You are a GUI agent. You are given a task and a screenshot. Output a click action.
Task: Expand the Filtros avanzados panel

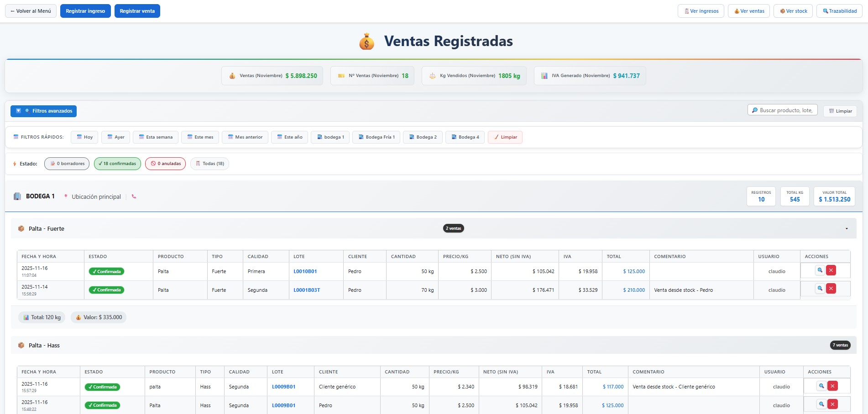pyautogui.click(x=43, y=111)
